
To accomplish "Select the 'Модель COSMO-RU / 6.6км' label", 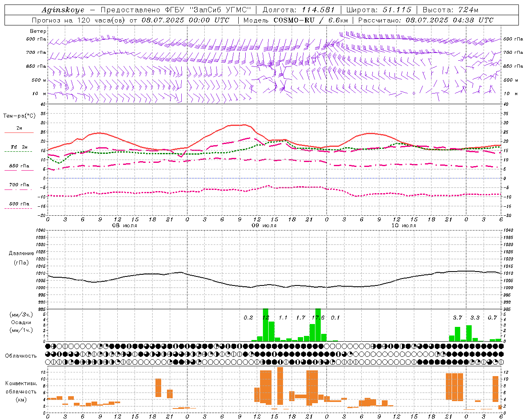I will tap(295, 20).
